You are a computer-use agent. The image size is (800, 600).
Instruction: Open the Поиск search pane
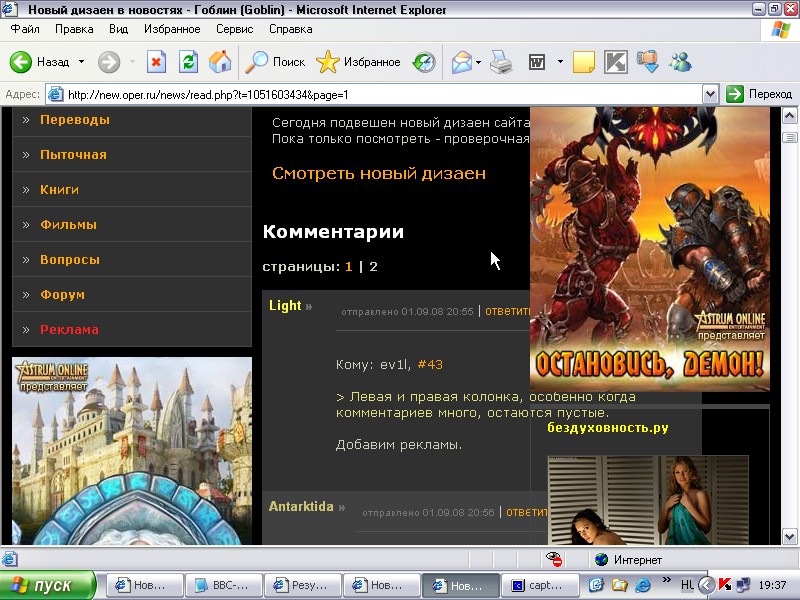click(x=275, y=62)
